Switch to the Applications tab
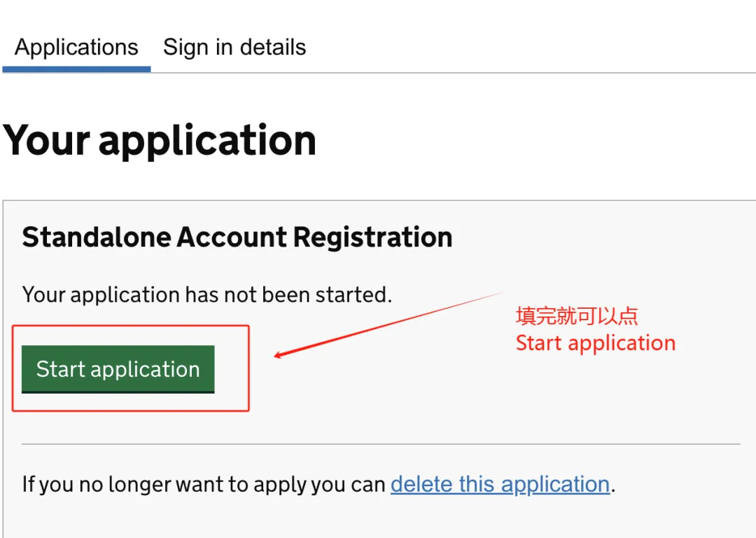 [x=76, y=48]
